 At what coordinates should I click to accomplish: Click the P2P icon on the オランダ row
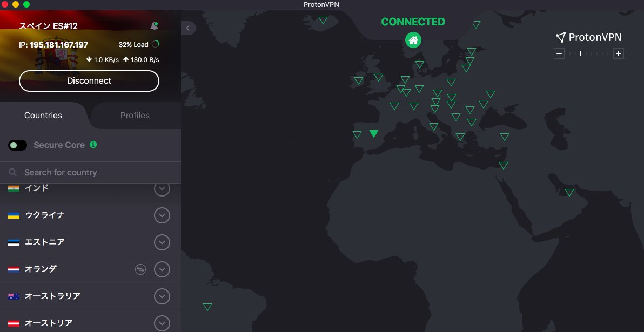coord(140,269)
